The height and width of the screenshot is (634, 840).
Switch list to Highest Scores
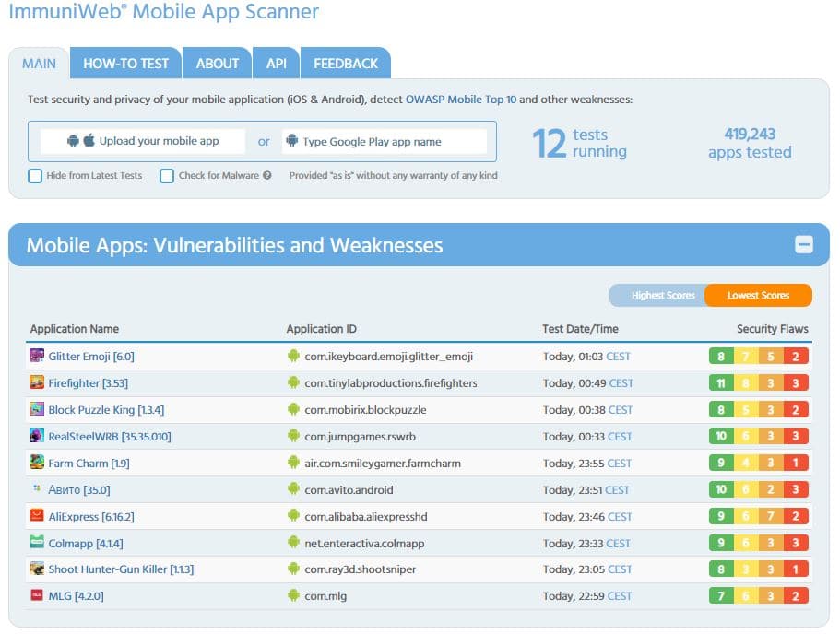(x=657, y=295)
